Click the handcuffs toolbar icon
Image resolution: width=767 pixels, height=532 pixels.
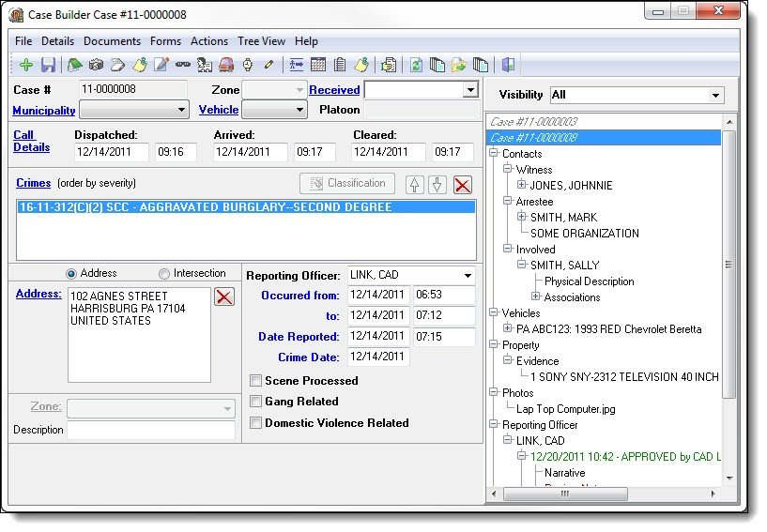[182, 65]
